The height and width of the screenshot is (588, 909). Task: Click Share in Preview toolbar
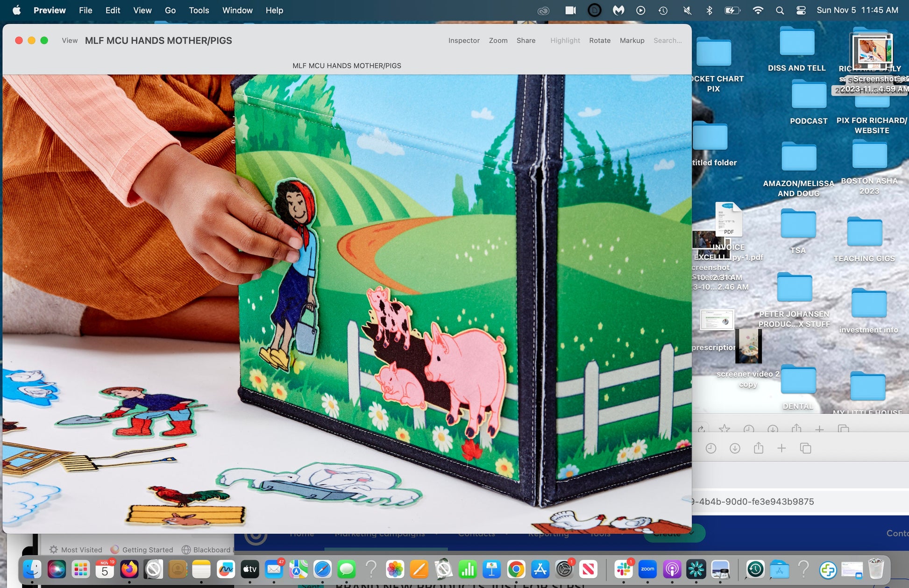click(x=526, y=41)
